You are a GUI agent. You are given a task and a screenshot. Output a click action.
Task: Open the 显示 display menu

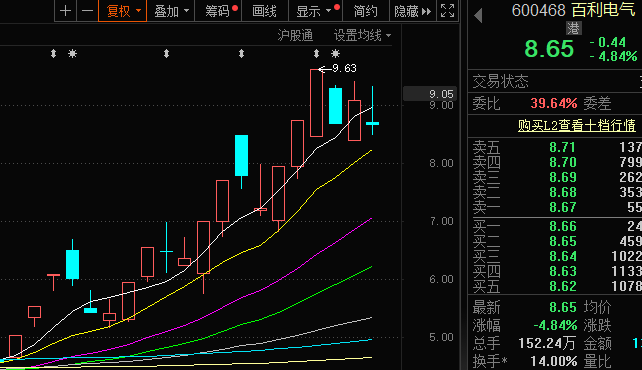point(315,11)
